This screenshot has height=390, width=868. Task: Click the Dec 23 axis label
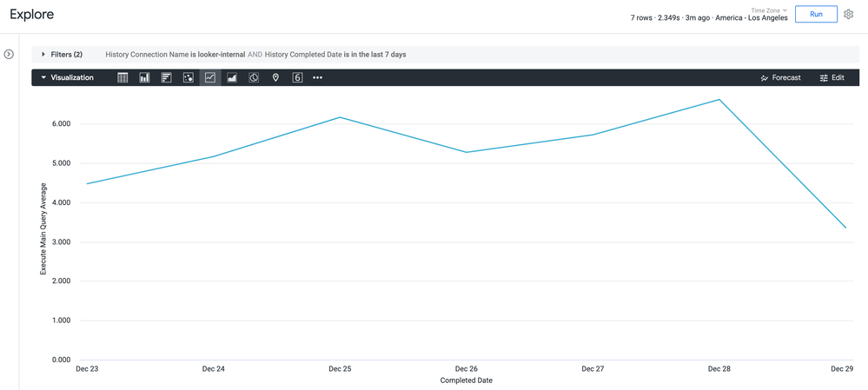point(87,369)
